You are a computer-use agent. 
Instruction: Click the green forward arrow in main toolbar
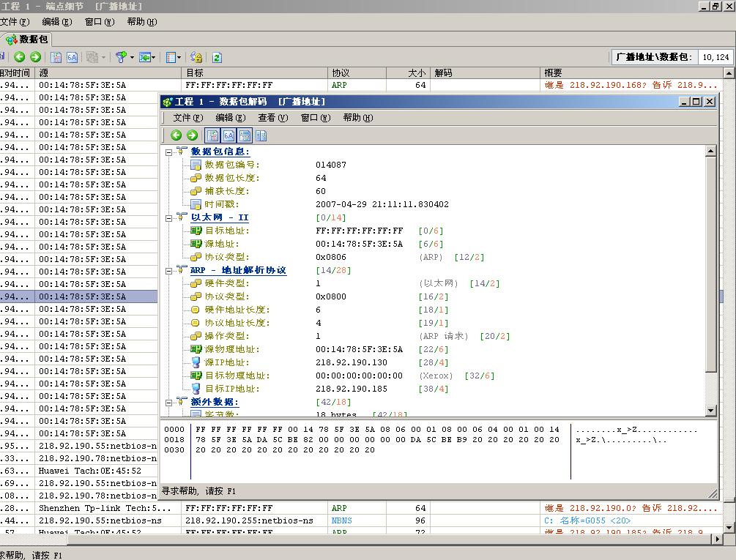[x=34, y=57]
